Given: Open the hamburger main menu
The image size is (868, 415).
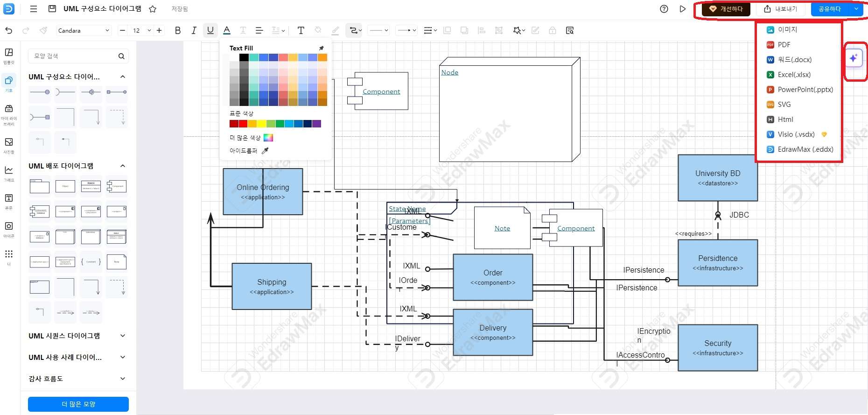Looking at the screenshot, I should pos(33,9).
